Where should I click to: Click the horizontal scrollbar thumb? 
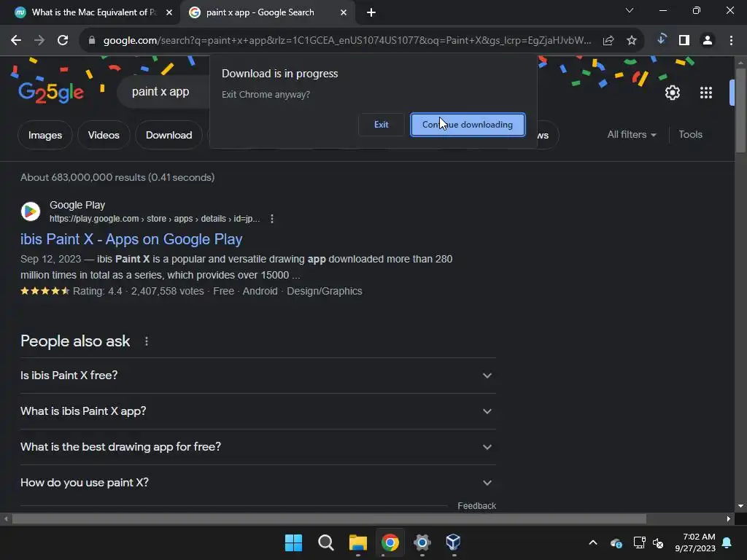(329, 519)
